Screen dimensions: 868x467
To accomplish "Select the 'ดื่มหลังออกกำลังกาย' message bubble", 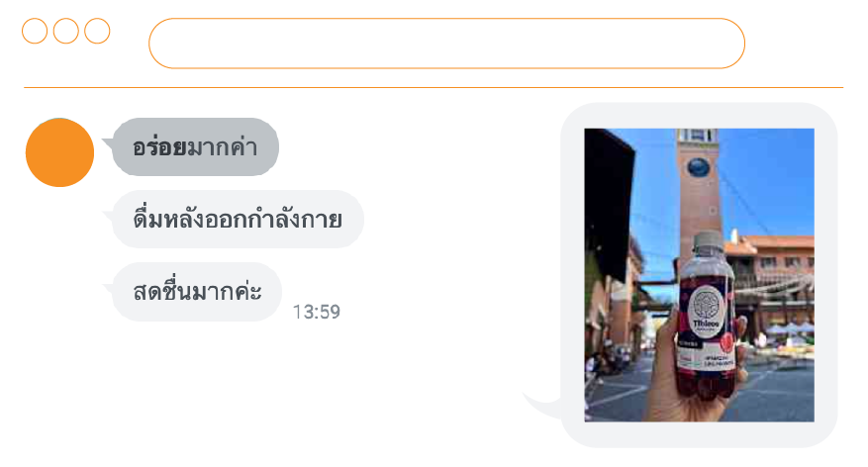I will pyautogui.click(x=238, y=219).
